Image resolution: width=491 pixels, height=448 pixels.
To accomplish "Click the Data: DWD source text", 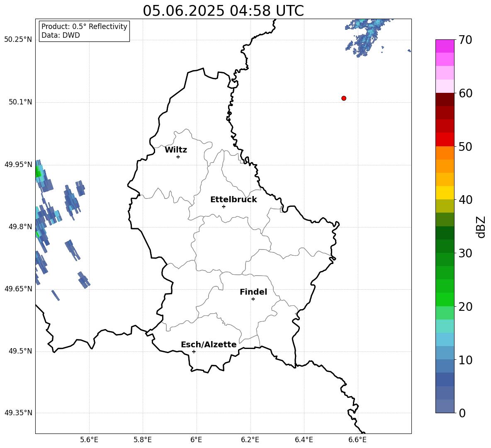I will [61, 35].
